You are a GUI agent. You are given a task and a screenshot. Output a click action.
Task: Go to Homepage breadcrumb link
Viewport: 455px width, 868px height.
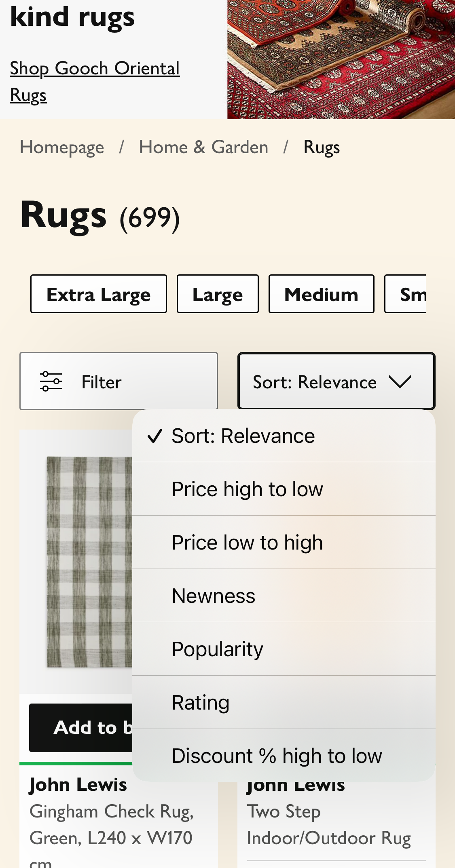[62, 147]
